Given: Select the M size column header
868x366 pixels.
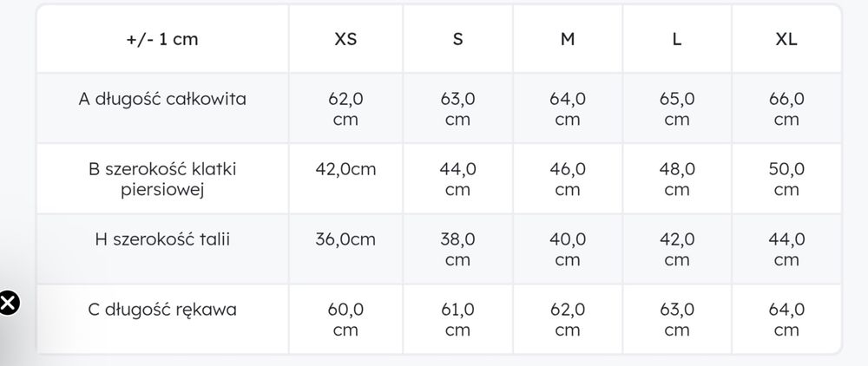Looking at the screenshot, I should pos(568,40).
